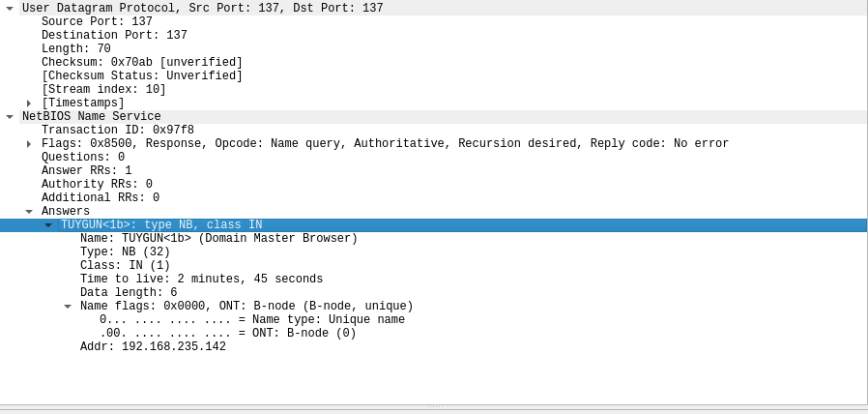Select the Addr: 192.168.235.142 field
The height and width of the screenshot is (414, 868).
tap(154, 346)
